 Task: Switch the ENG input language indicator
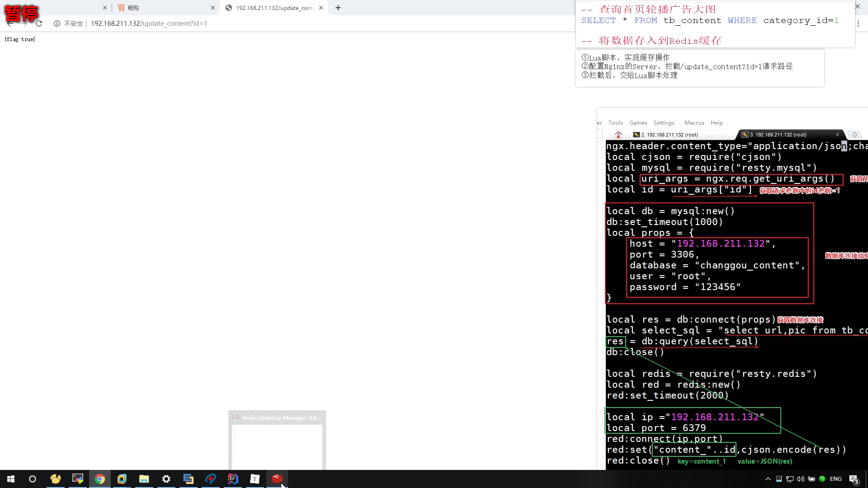click(x=836, y=479)
